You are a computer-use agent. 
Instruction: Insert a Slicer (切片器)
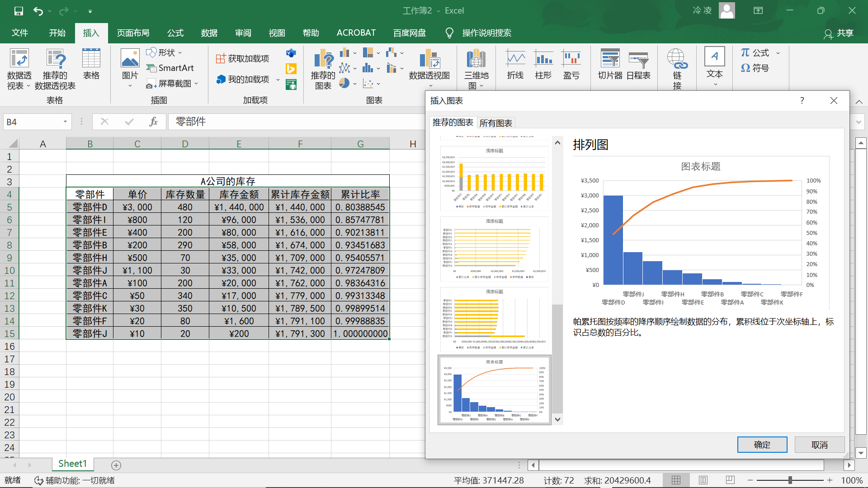point(610,64)
